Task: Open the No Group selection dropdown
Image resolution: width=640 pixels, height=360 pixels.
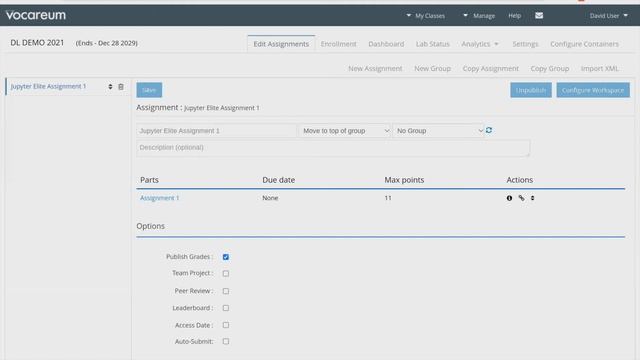Action: [439, 131]
